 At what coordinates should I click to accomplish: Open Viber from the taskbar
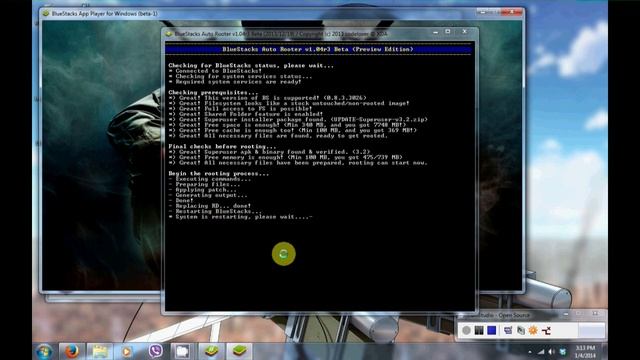tap(155, 351)
